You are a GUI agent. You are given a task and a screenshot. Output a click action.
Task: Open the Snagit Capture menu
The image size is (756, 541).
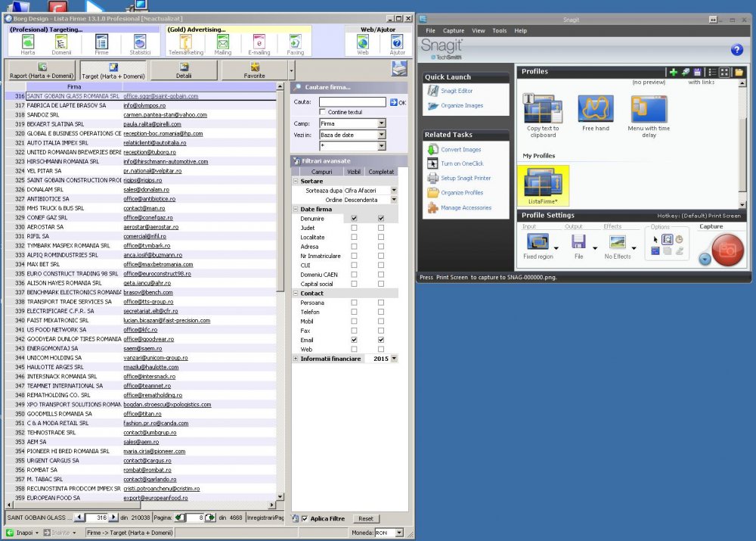(453, 30)
